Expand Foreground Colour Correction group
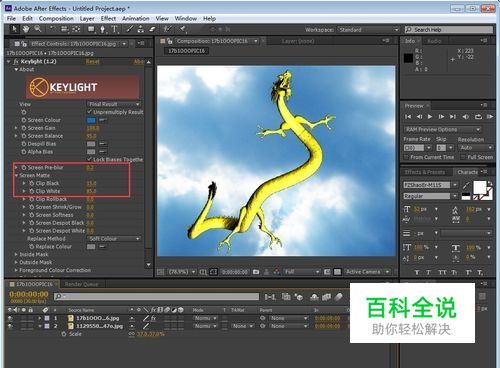 point(16,270)
